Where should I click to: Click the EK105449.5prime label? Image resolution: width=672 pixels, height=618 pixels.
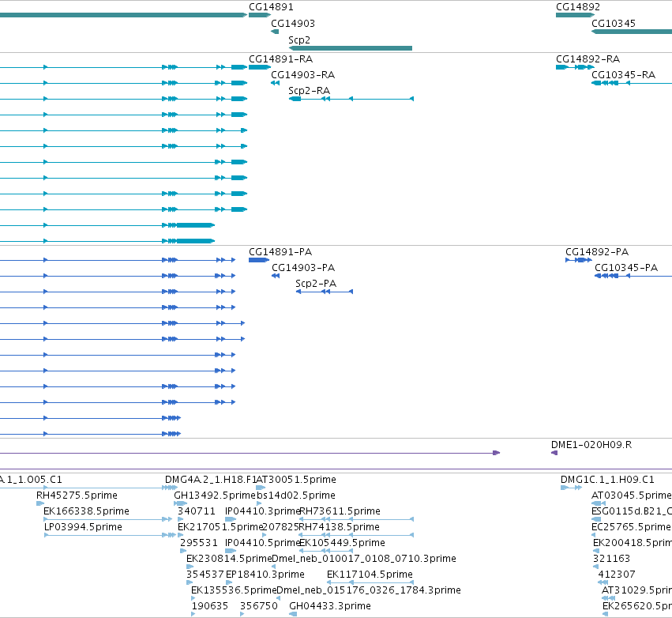click(x=343, y=543)
